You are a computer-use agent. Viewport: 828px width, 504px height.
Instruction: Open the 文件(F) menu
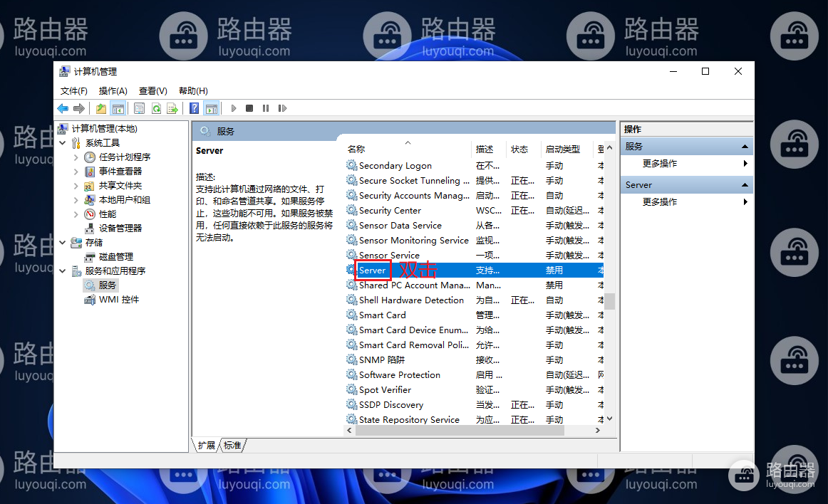pos(73,91)
